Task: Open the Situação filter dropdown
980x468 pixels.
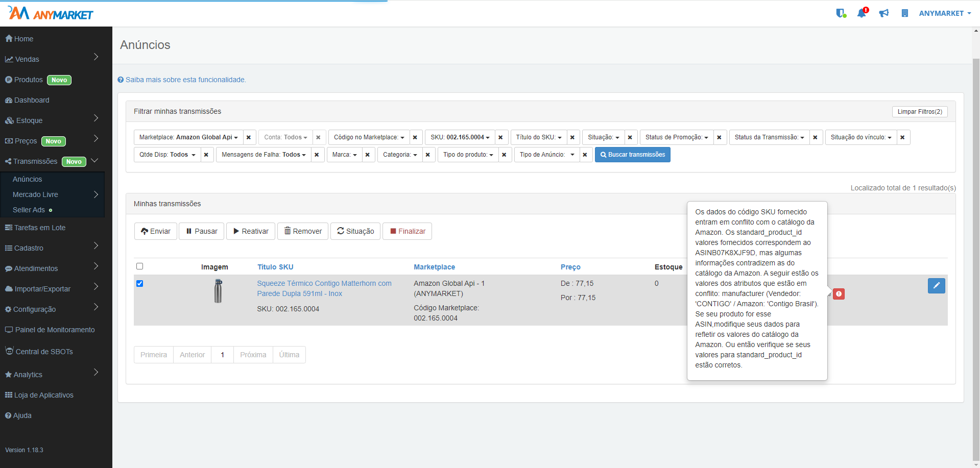Action: click(x=603, y=137)
